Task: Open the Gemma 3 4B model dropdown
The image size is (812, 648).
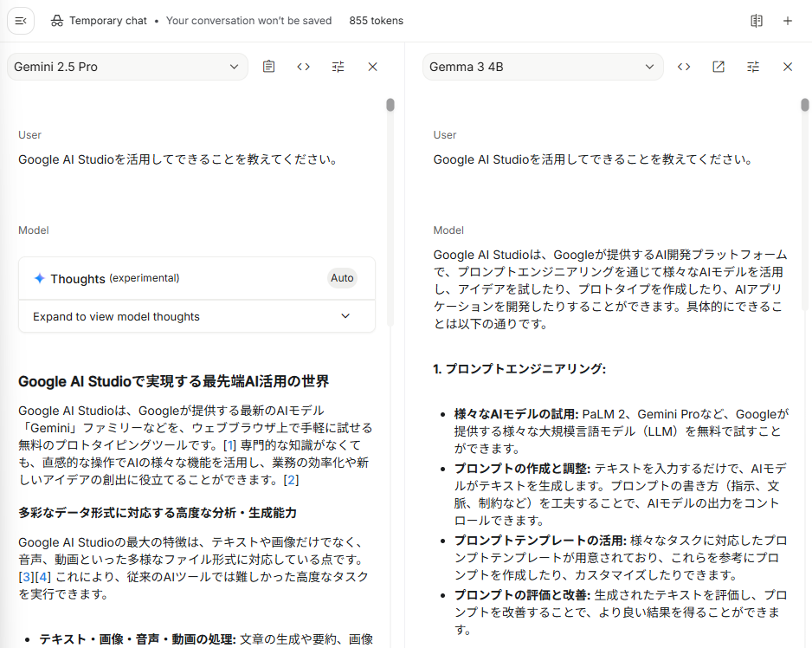Action: [x=543, y=67]
